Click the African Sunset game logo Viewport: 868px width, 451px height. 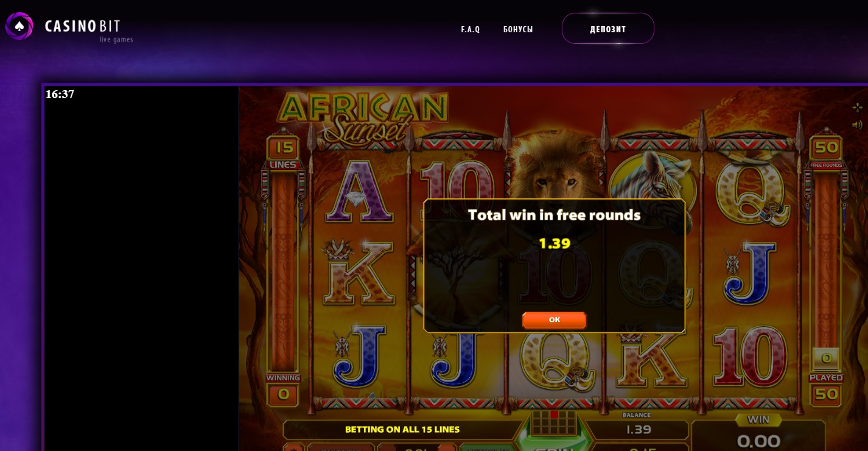pos(363,117)
